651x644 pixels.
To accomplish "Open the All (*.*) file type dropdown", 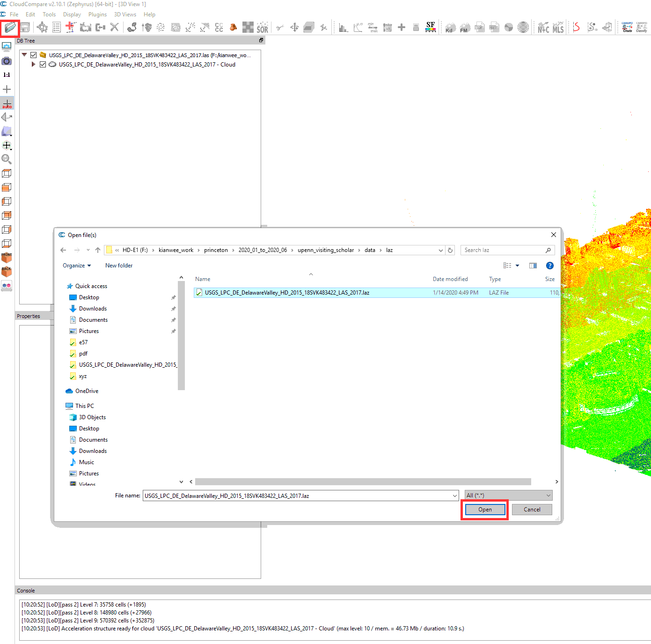I will 508,496.
